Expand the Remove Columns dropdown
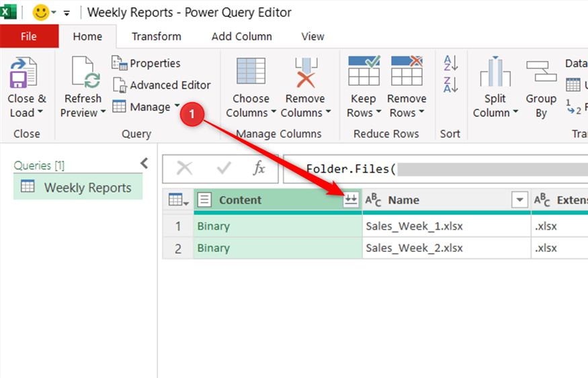 pos(328,112)
